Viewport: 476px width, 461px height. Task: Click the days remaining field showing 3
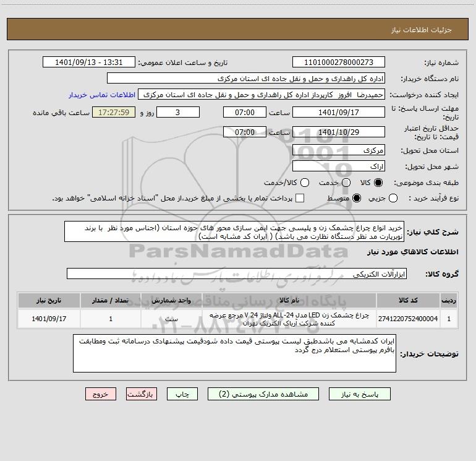(x=178, y=112)
